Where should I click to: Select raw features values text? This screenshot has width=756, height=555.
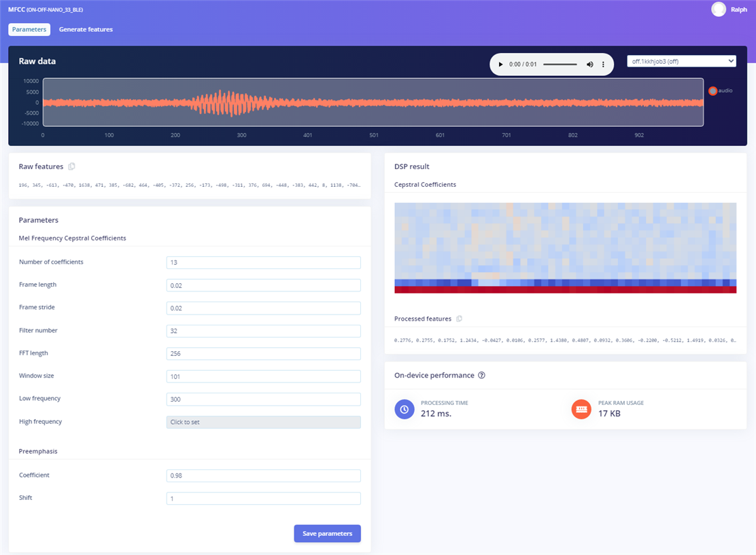(x=190, y=185)
